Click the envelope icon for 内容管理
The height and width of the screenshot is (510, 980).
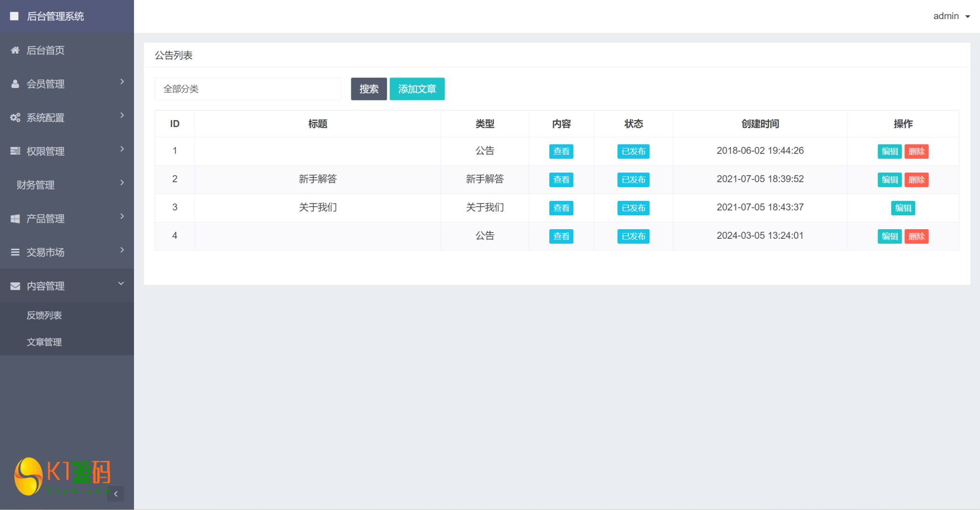pyautogui.click(x=15, y=286)
